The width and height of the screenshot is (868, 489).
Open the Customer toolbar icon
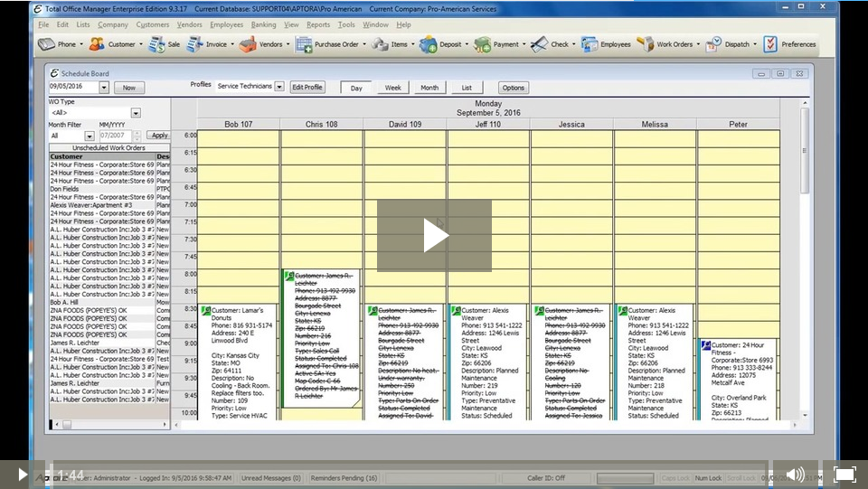point(97,44)
